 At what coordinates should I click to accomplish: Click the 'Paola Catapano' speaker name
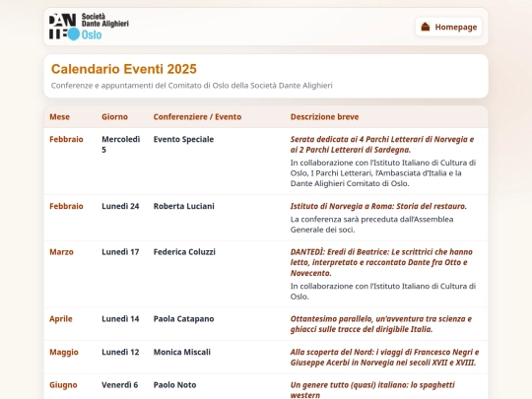pos(183,319)
